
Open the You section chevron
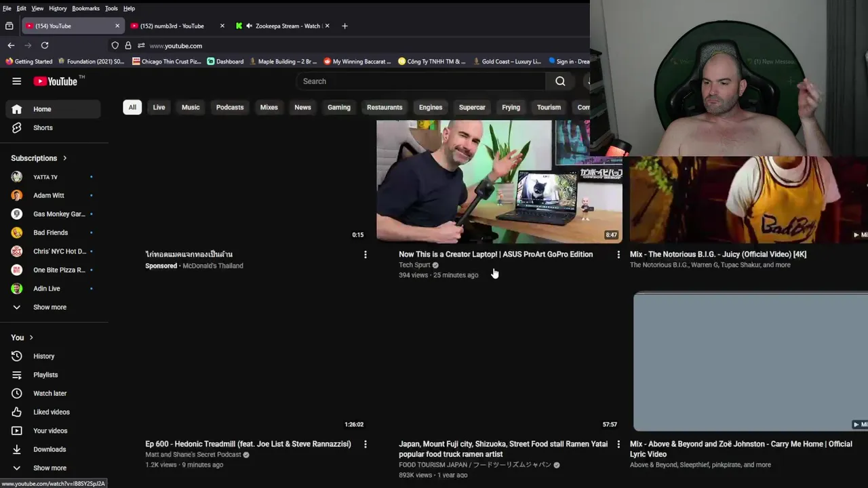(31, 338)
